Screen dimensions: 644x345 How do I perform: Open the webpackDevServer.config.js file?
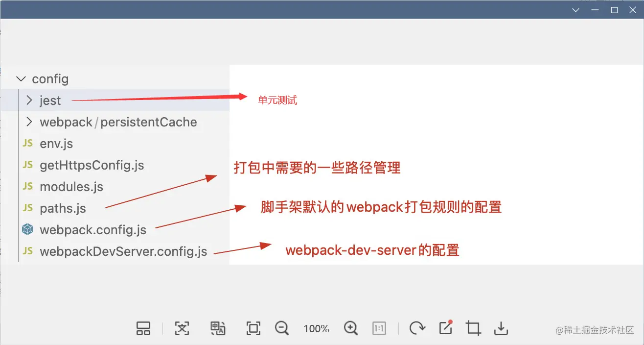coord(123,251)
